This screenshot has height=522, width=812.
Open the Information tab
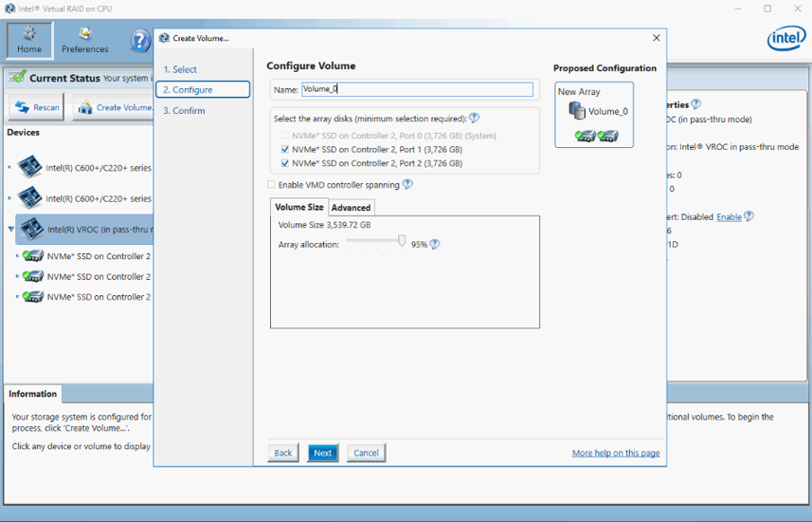[32, 394]
